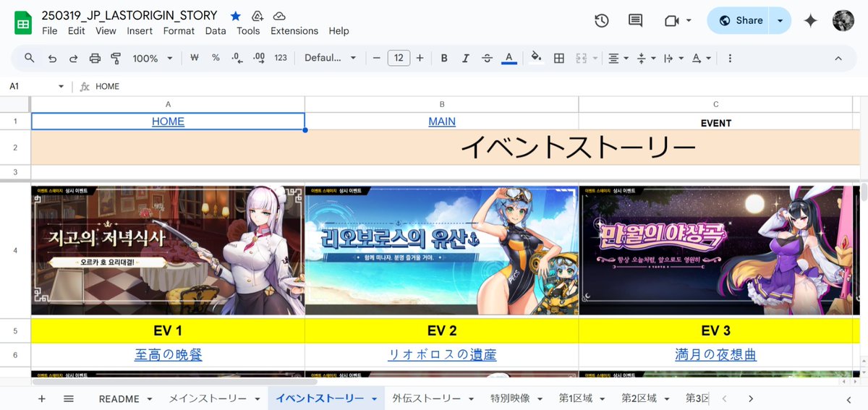Search the menus magnifier icon
Image resolution: width=868 pixels, height=410 pixels.
click(x=30, y=58)
